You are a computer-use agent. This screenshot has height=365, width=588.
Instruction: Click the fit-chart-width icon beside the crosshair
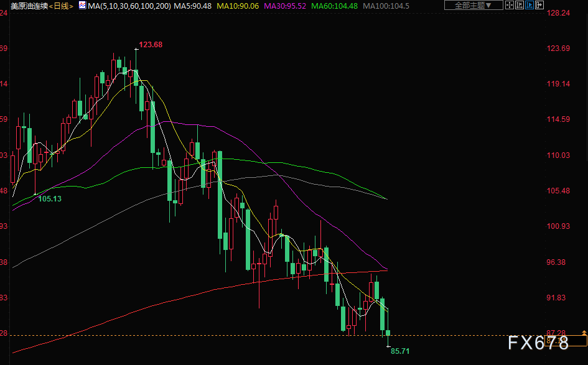(520, 5)
